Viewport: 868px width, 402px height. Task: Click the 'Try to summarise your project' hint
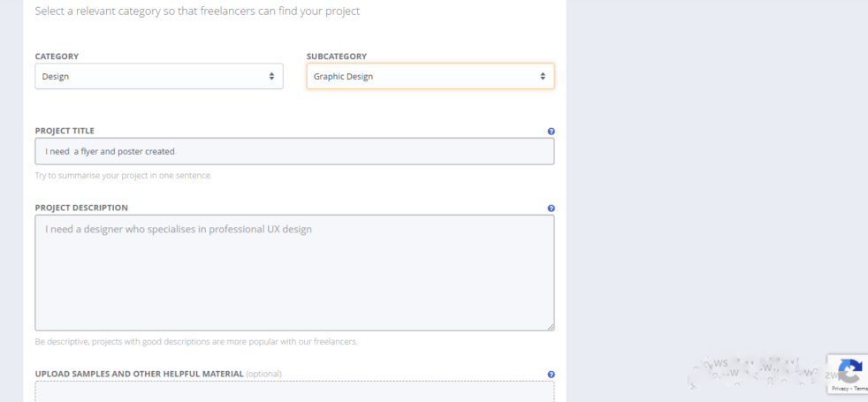[123, 175]
